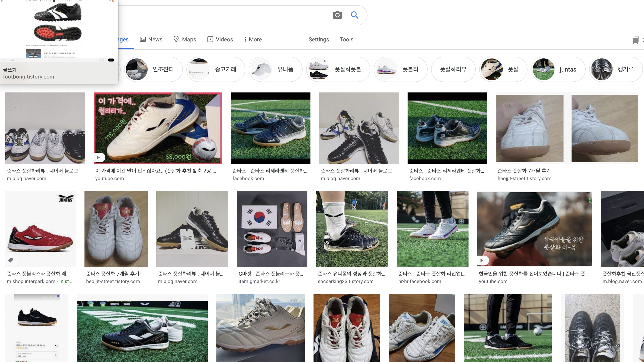
Task: Click the camera search-by-image icon
Action: [x=337, y=15]
